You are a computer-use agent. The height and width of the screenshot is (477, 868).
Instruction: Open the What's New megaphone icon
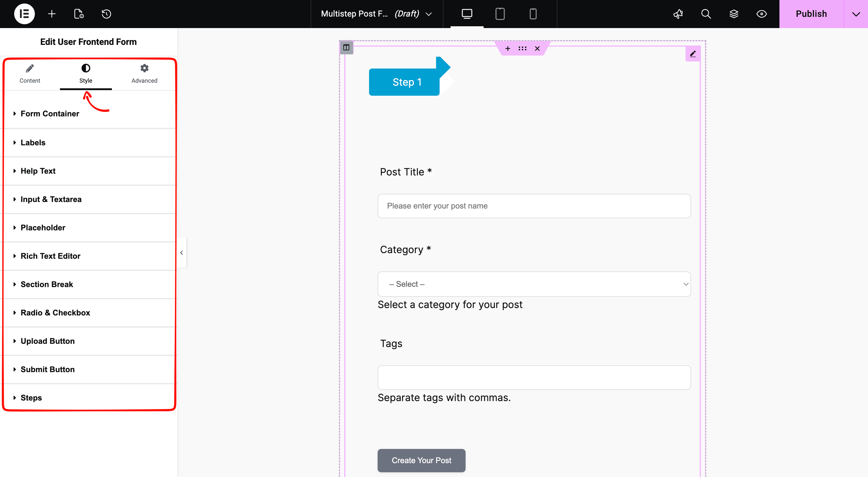tap(678, 14)
